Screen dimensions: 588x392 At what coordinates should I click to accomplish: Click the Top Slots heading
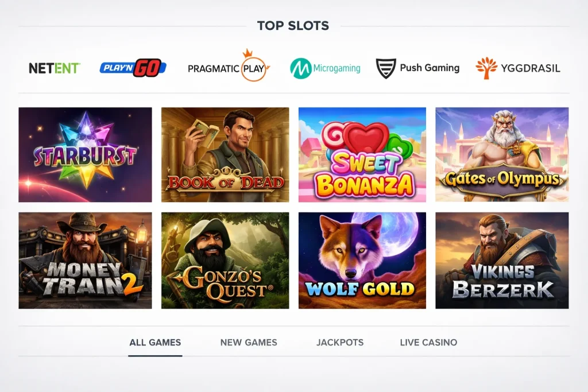click(293, 26)
